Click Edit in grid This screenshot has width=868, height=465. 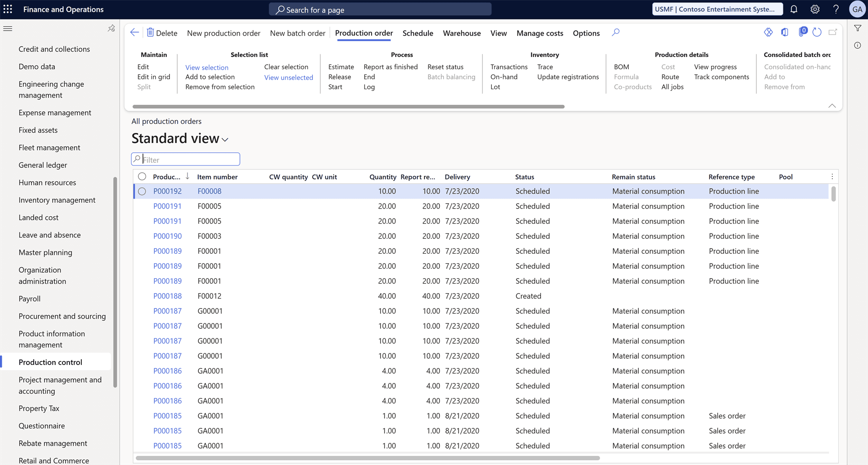(154, 77)
